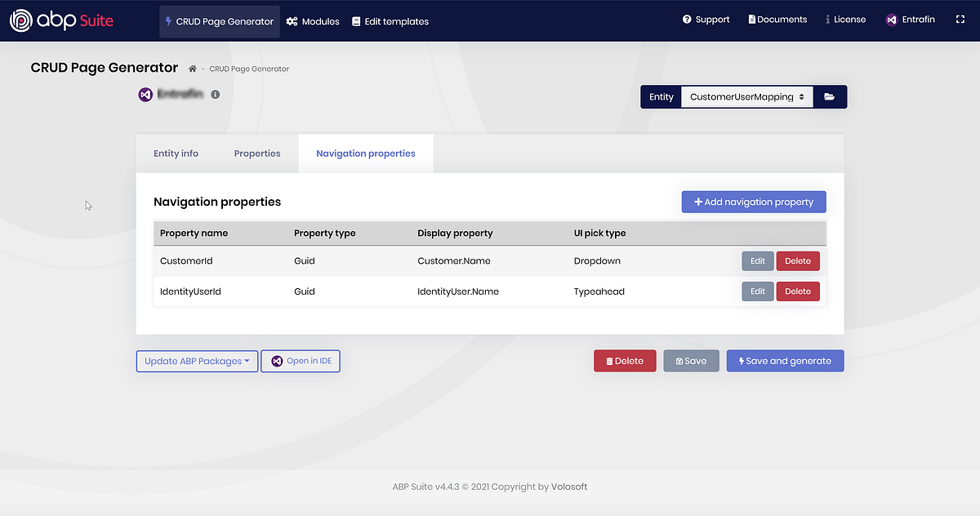
Task: Open the Entity dropdown showing CustomerUserMapping
Action: pos(746,96)
